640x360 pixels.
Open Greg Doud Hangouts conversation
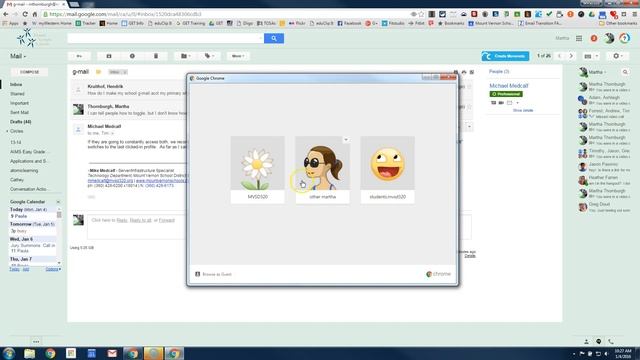pos(604,207)
